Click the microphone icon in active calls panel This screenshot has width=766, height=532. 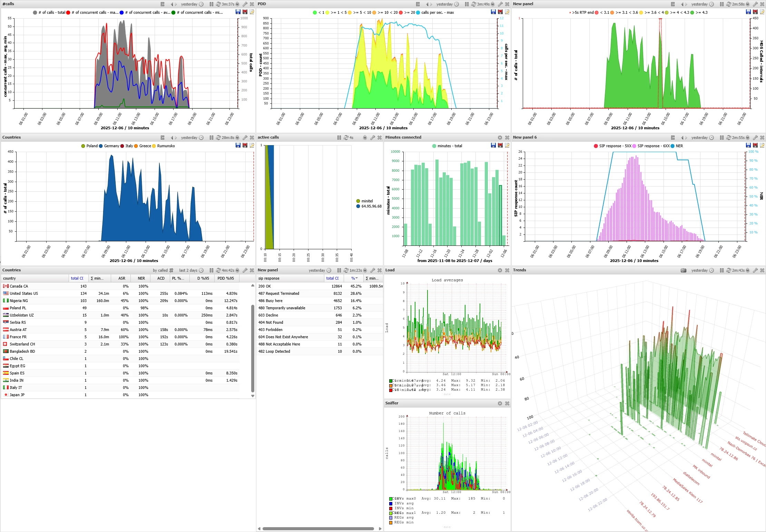[x=365, y=137]
